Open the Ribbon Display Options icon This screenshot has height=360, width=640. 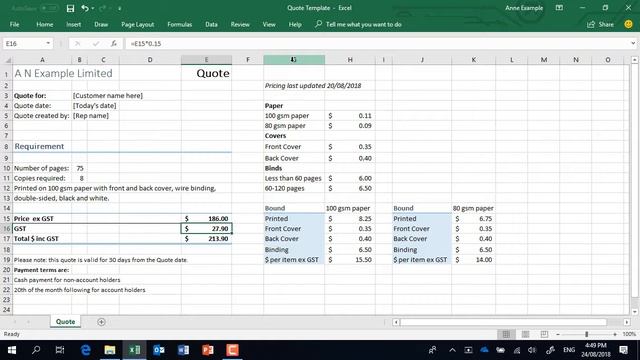click(559, 8)
